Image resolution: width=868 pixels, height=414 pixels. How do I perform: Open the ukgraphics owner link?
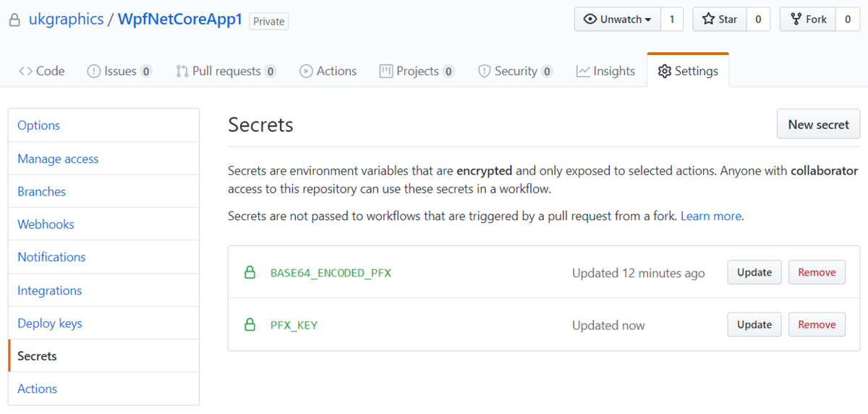tap(66, 20)
